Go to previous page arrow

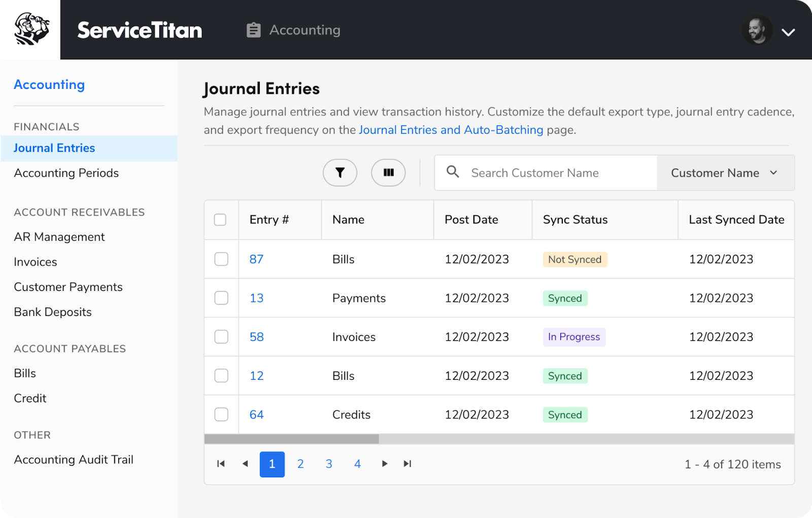click(x=245, y=464)
